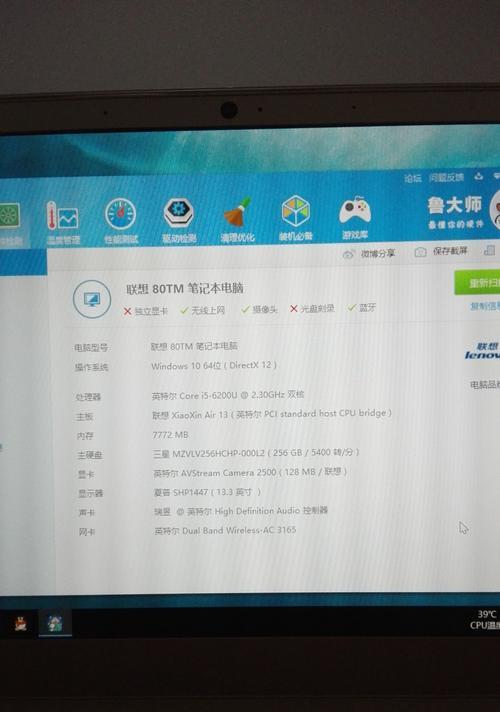Click the 蓝牙 status indicator
The height and width of the screenshot is (712, 500).
pos(362,308)
